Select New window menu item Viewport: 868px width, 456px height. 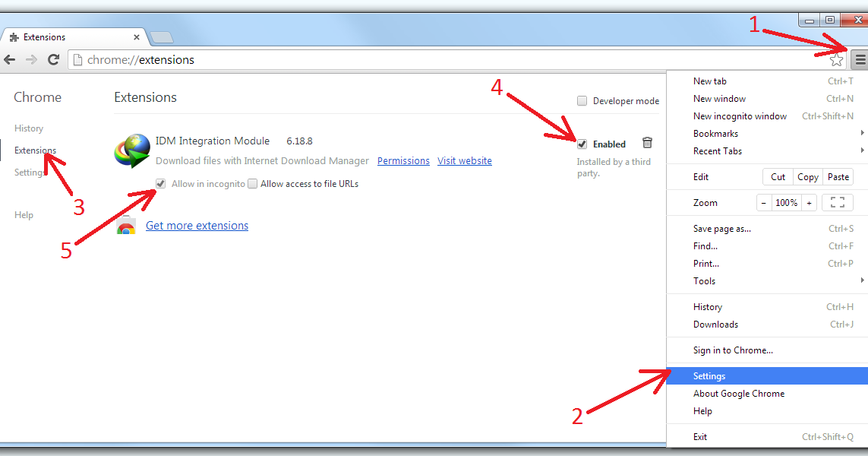point(767,99)
